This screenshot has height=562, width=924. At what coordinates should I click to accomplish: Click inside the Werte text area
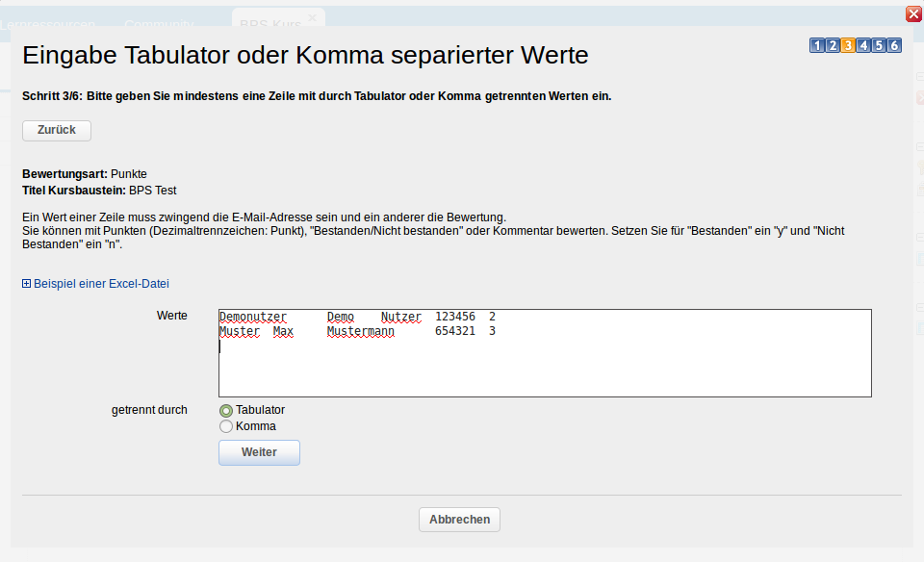tap(544, 353)
